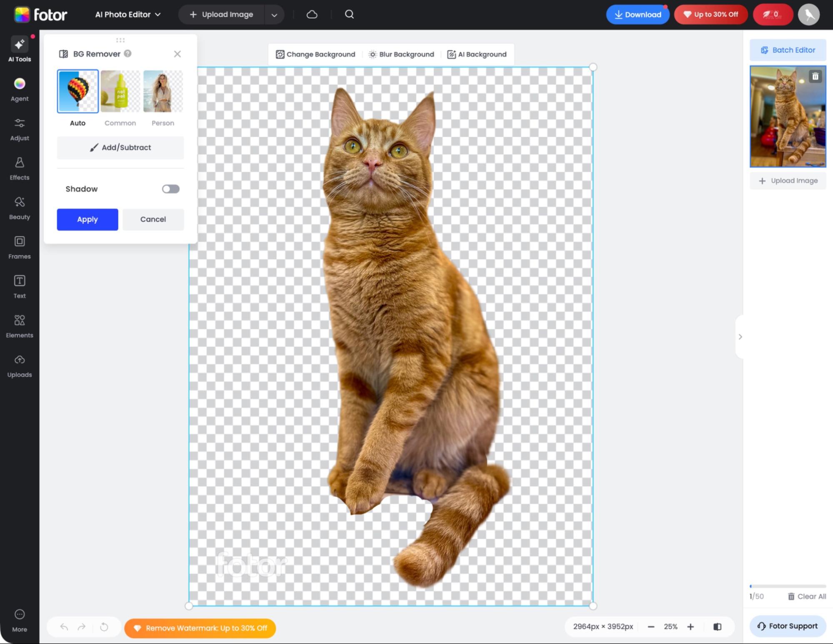This screenshot has width=833, height=644.
Task: Apply the background removal
Action: pyautogui.click(x=87, y=219)
